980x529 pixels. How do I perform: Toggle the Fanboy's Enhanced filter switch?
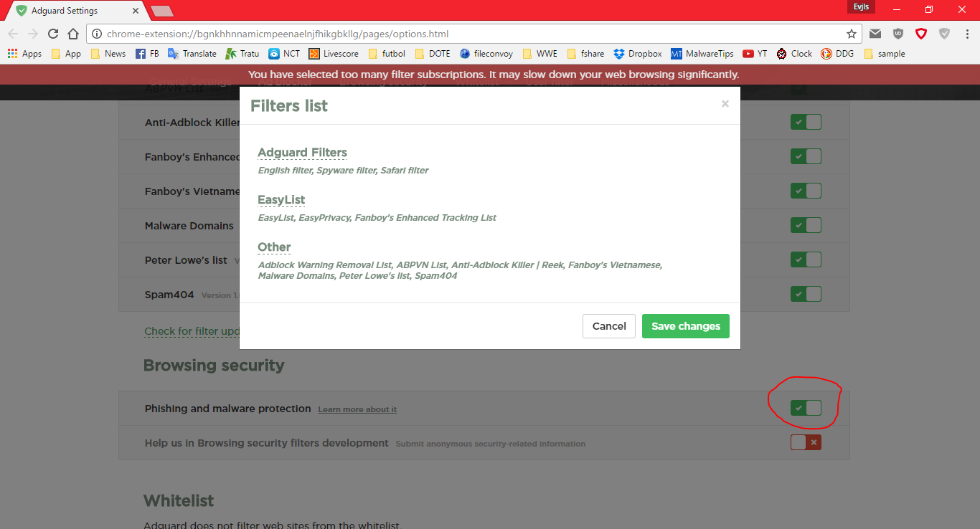click(806, 156)
